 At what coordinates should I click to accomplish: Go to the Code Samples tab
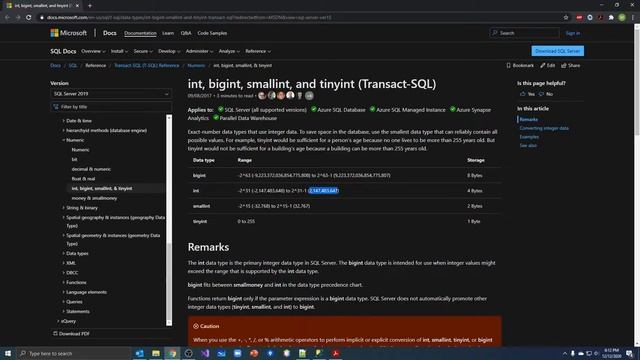point(212,33)
